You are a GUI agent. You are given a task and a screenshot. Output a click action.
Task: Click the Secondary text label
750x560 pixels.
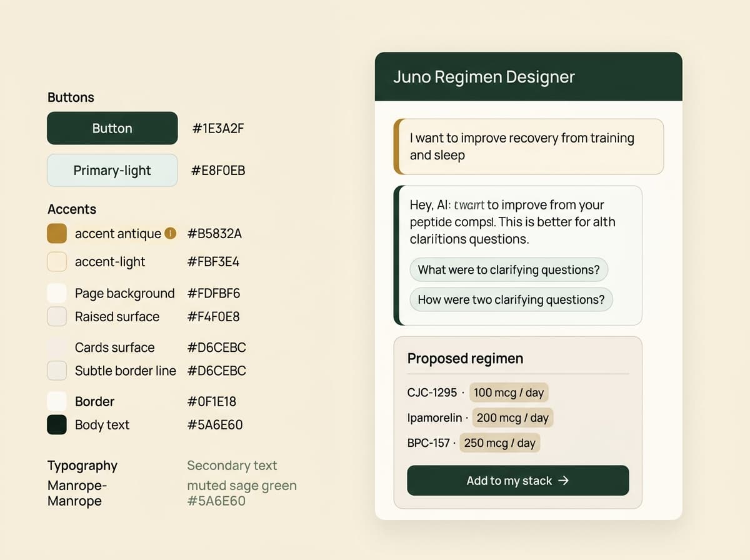pos(232,466)
